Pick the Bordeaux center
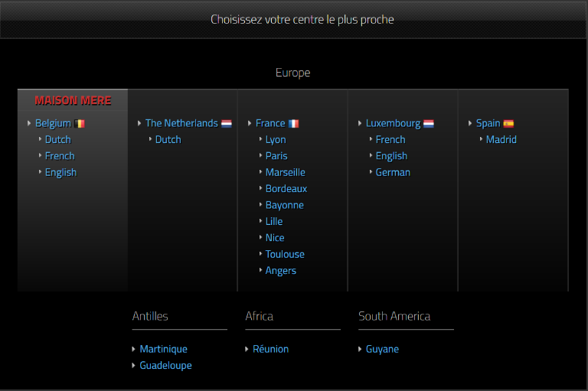Screen dimensions: 588x391 tap(286, 188)
